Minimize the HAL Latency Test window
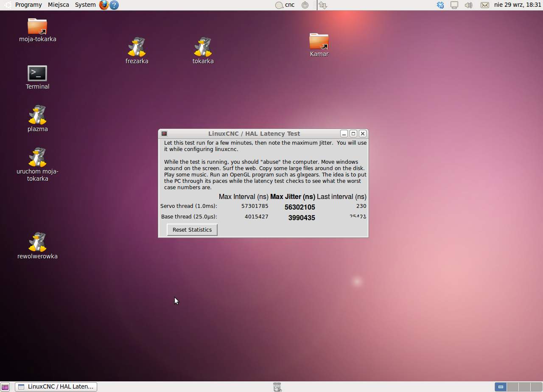 pyautogui.click(x=344, y=134)
